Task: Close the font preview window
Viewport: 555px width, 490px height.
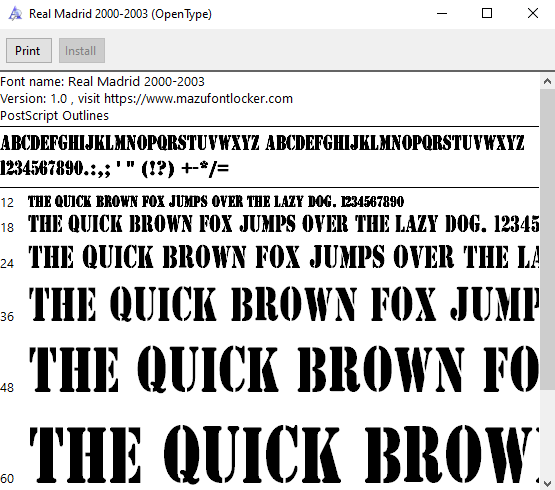Action: (533, 14)
